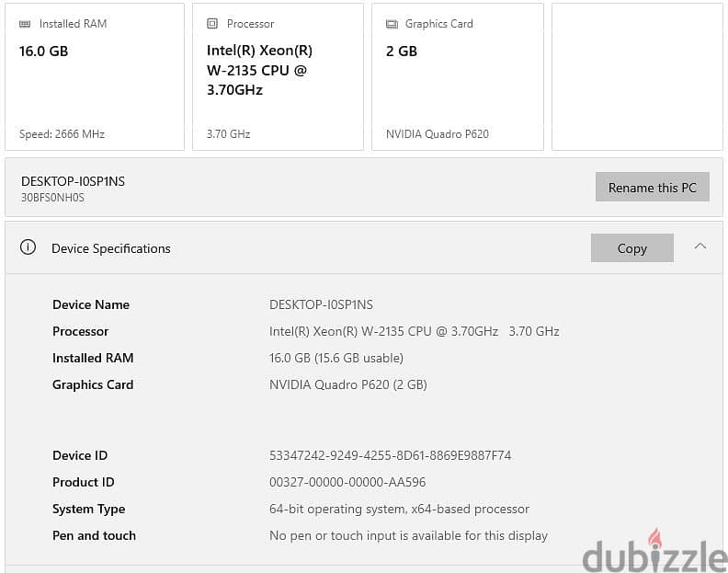
Task: Select the Pen and touch label
Action: (95, 535)
